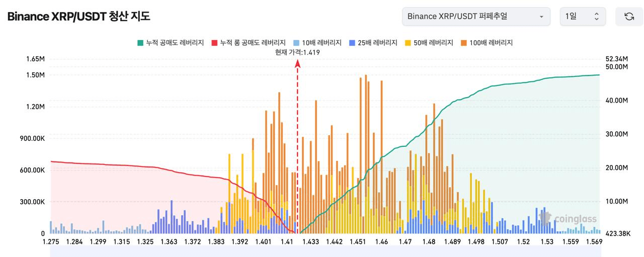
Task: Toggle the 10배 레버리지 legend series
Action: point(317,43)
